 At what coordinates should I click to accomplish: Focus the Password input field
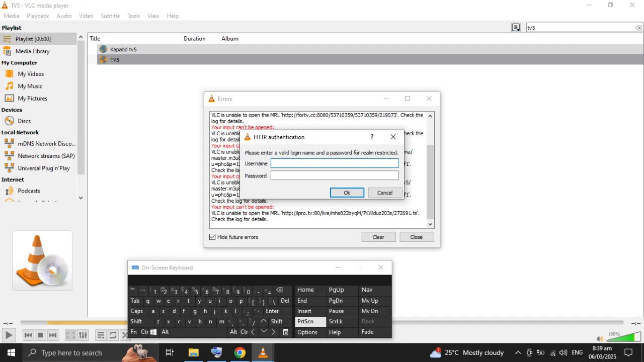(x=335, y=175)
